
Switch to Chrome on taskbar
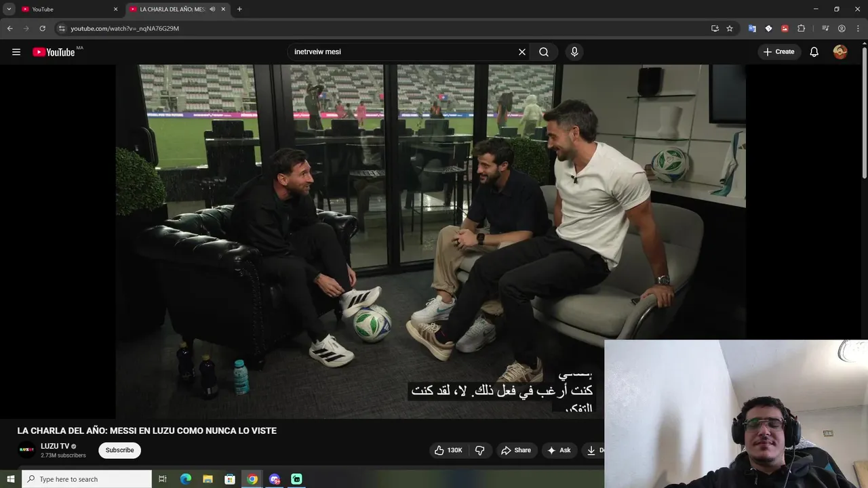coord(252,479)
